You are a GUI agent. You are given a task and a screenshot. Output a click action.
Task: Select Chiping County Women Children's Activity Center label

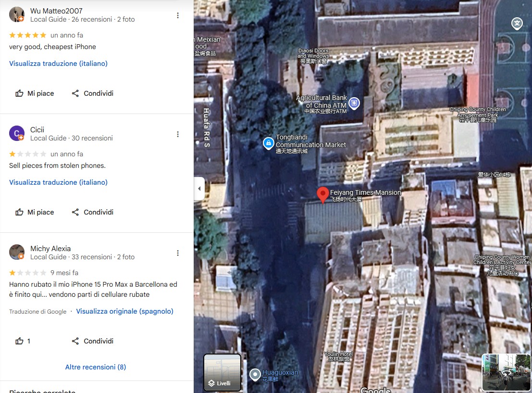502,265
